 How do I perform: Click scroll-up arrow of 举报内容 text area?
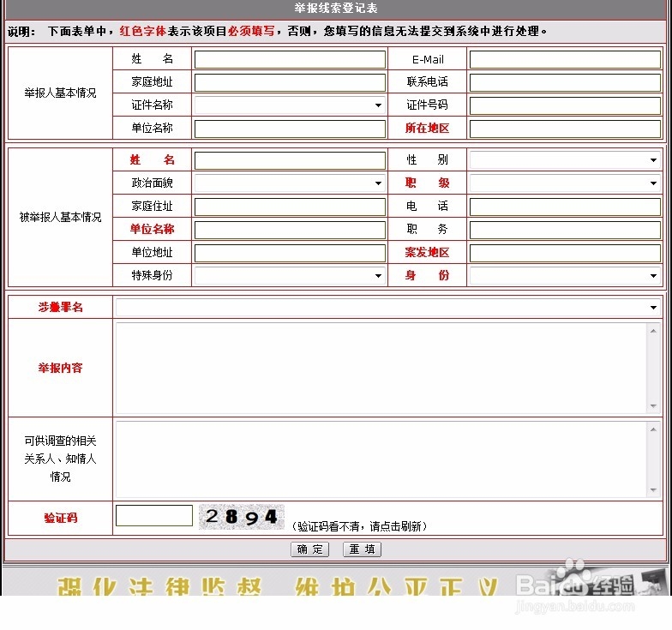click(653, 331)
